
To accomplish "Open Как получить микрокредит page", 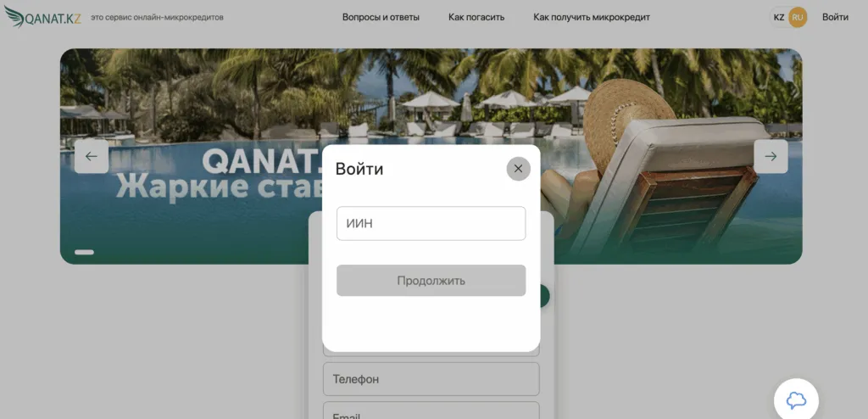I will point(592,17).
